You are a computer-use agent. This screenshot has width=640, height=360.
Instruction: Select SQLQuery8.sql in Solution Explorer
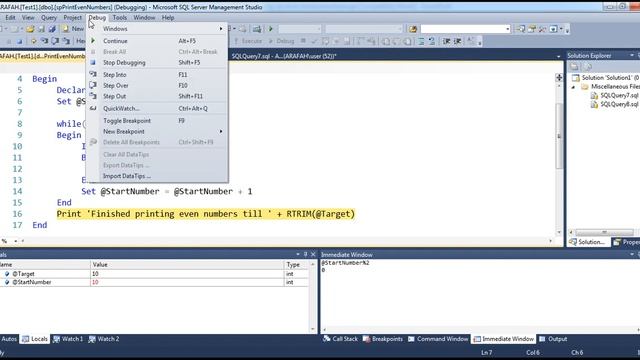click(619, 104)
